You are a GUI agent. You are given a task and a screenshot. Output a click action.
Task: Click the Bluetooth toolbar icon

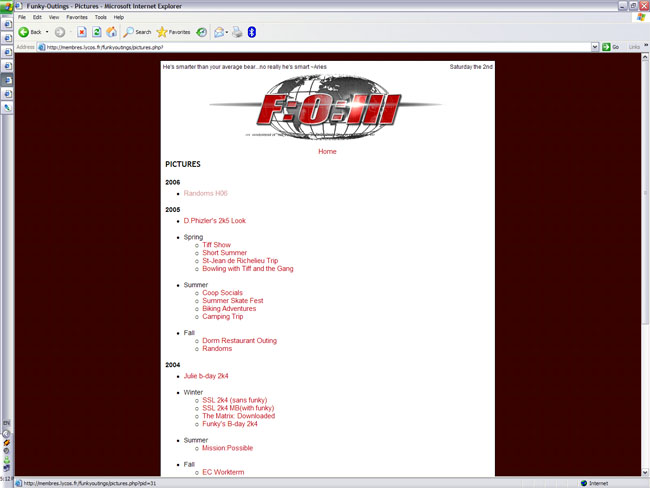[251, 32]
